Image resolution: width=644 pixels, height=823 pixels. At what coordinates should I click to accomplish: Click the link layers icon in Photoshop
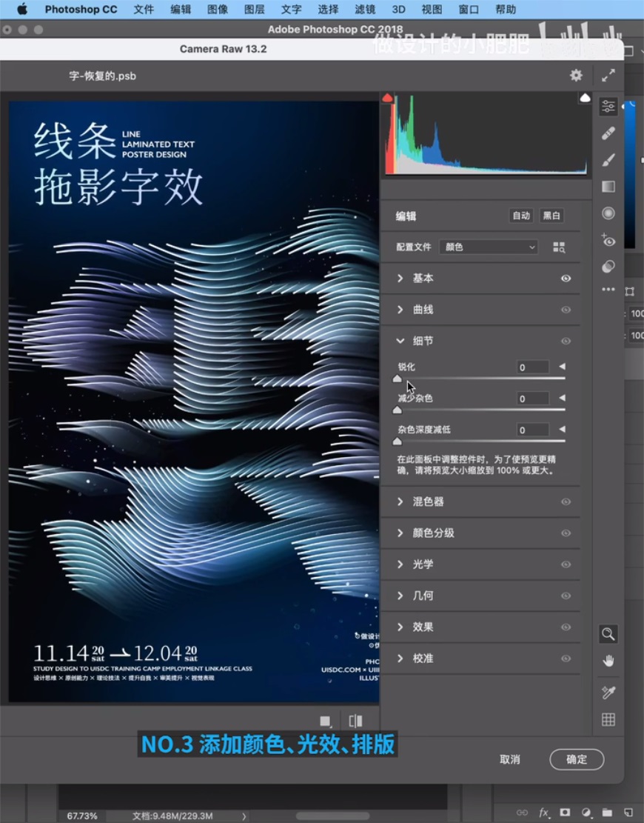tap(523, 813)
